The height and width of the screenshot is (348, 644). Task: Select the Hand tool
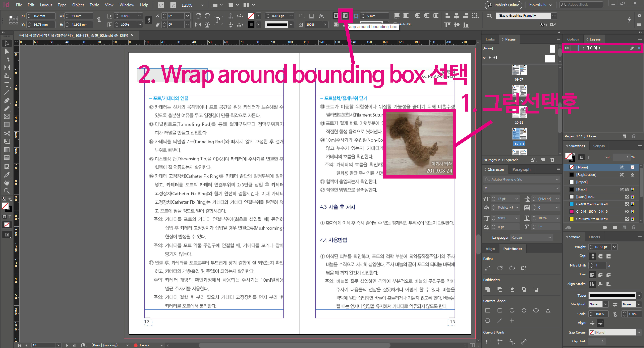point(7,183)
